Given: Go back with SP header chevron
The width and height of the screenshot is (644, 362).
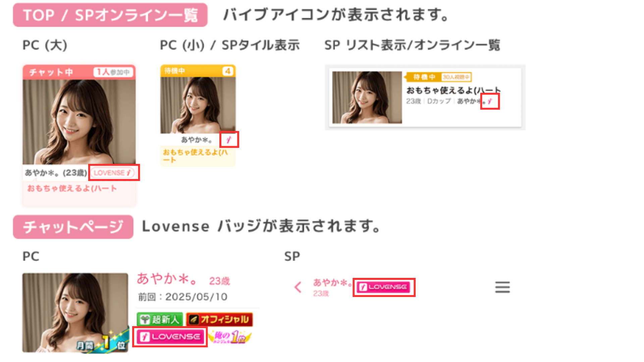Looking at the screenshot, I should click(x=298, y=287).
